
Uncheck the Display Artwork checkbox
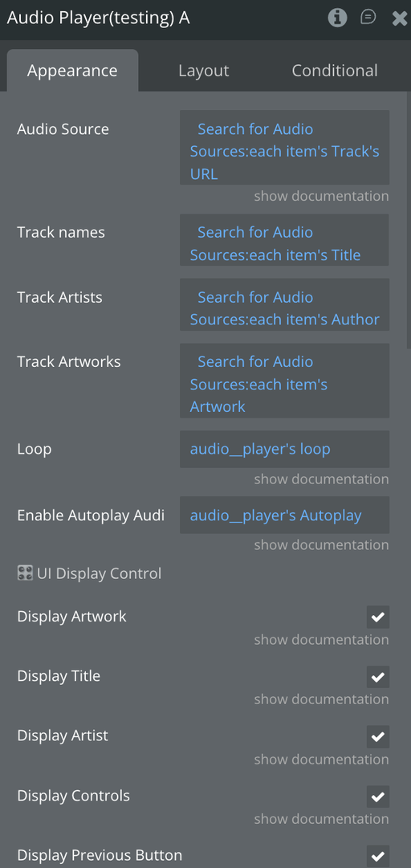coord(378,617)
